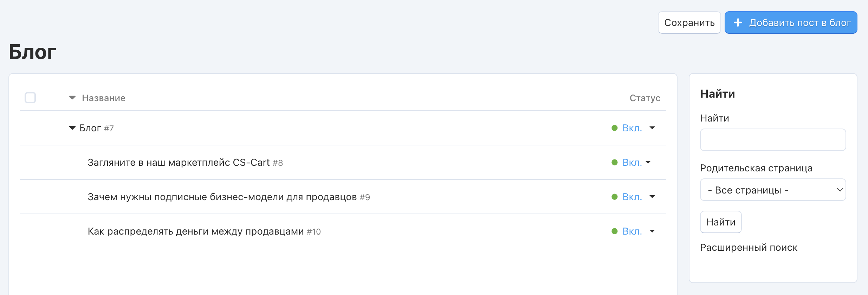Click green status dot for Блог #7

614,128
